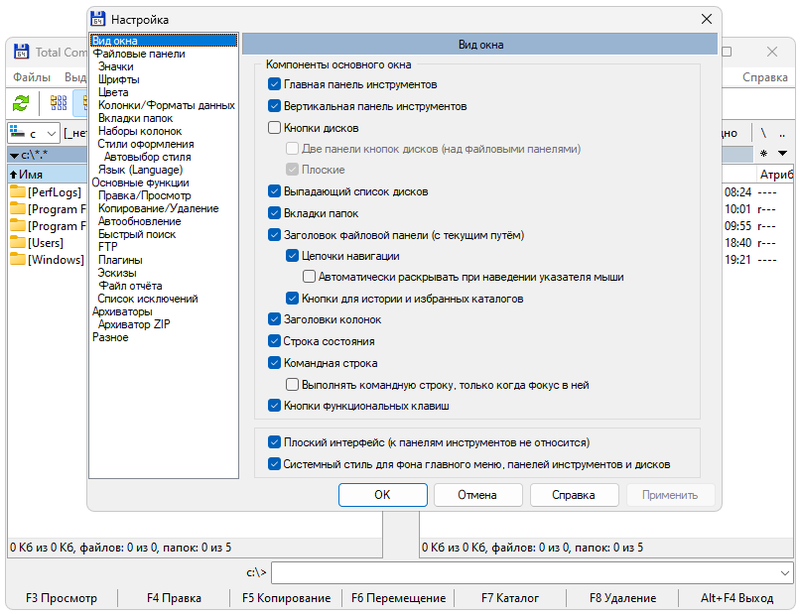Click the 'F4 Правка' function key button

tap(174, 598)
